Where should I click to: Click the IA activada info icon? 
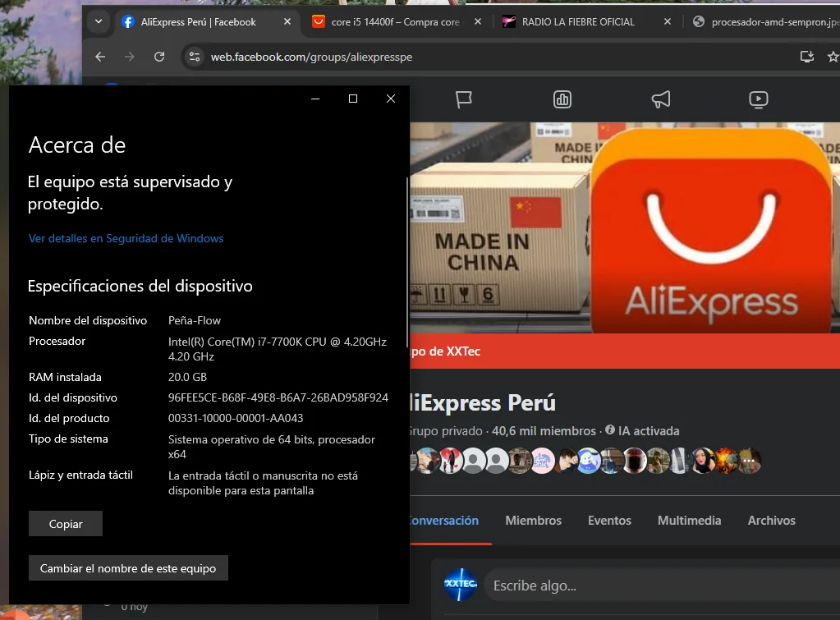click(x=609, y=429)
